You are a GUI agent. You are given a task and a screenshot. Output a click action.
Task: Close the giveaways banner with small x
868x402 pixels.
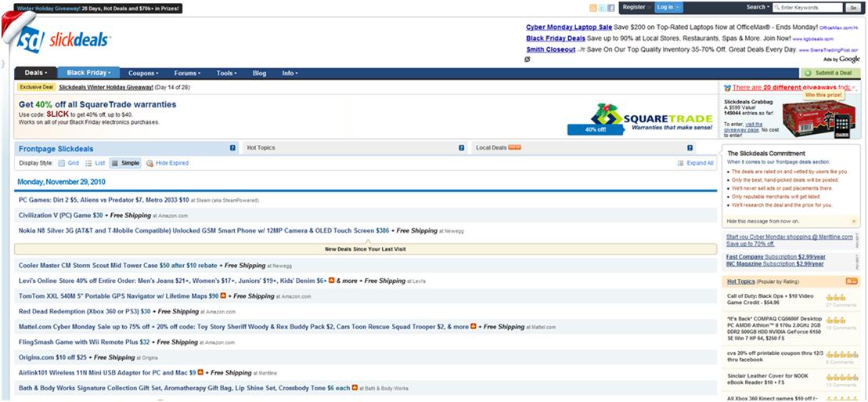point(854,89)
